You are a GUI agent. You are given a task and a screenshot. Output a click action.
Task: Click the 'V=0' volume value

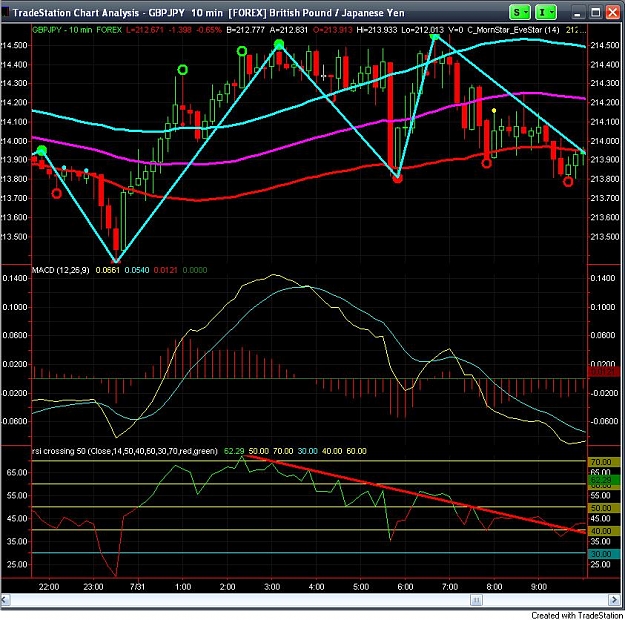click(456, 30)
